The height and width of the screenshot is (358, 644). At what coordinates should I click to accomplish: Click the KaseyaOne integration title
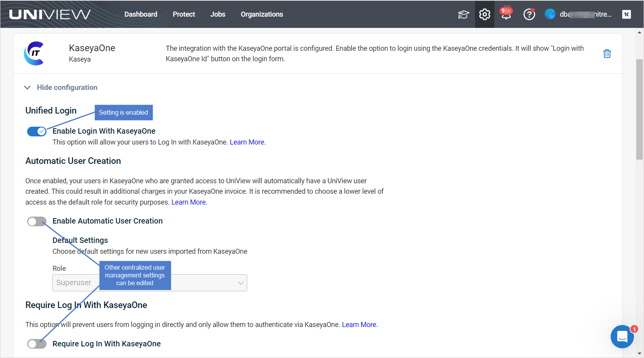coord(92,48)
